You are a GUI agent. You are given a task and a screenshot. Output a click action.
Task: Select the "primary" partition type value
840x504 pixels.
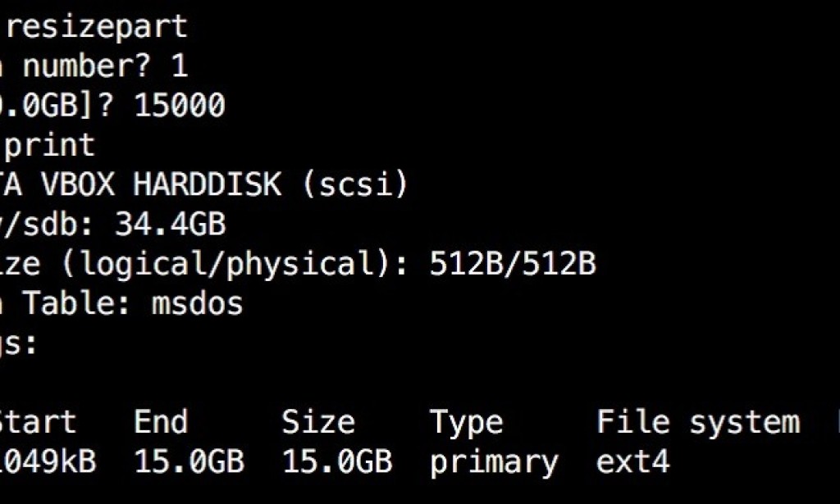click(x=494, y=462)
